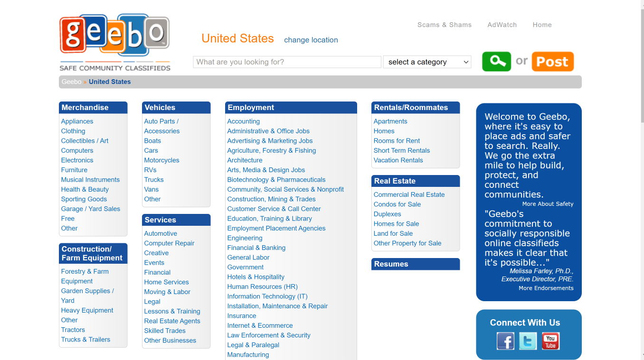644x360 pixels.
Task: Click the green search key button
Action: tap(496, 62)
